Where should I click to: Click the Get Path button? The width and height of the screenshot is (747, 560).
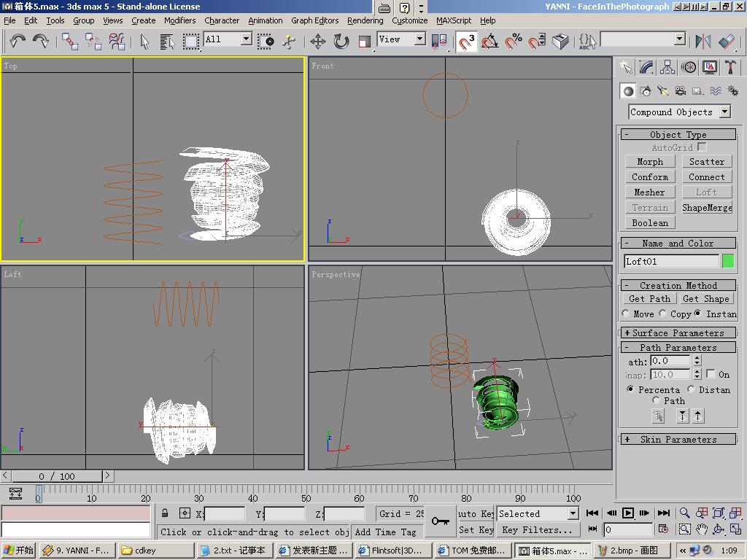[x=649, y=298]
